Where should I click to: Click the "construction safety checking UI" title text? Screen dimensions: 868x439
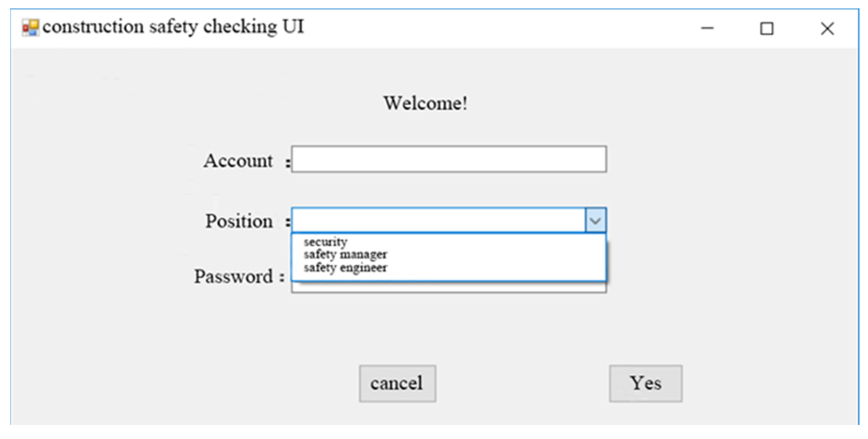pos(173,27)
